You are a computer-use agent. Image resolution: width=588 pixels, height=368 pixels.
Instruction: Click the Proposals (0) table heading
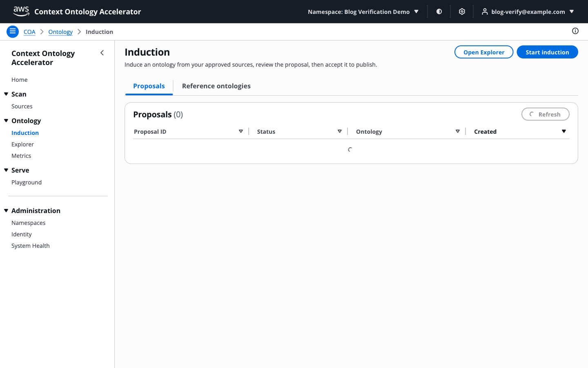point(158,114)
